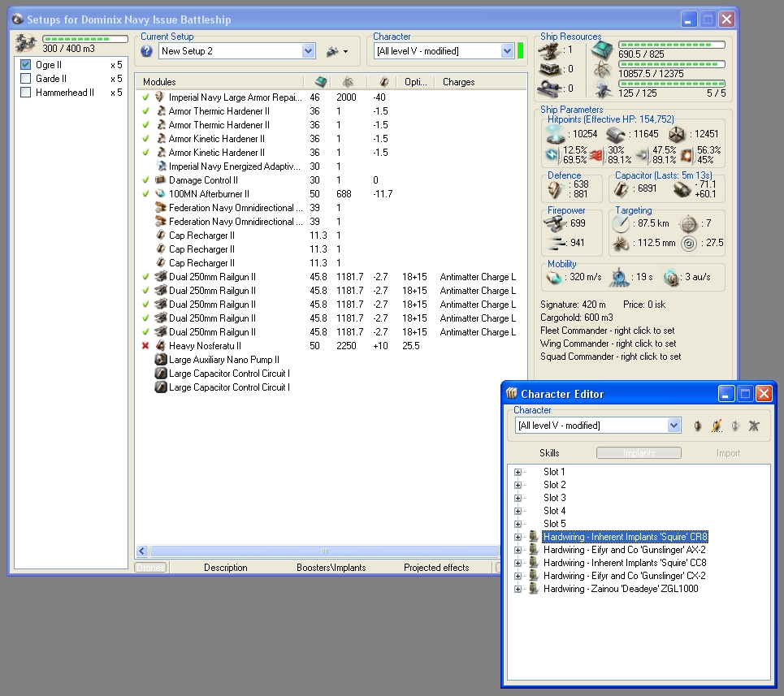Click the rename character pencil icon
784x696 pixels.
tap(717, 426)
